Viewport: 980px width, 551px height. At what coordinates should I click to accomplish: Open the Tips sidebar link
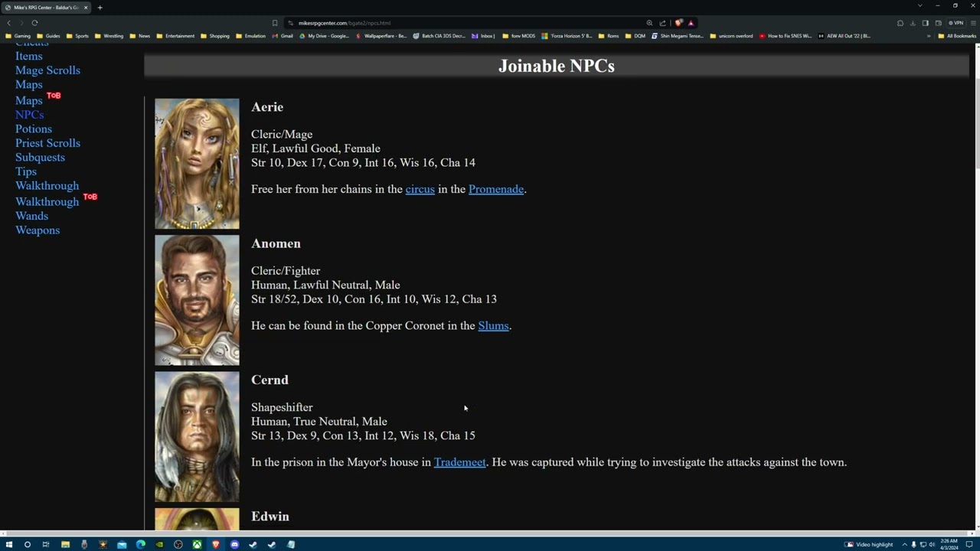click(26, 171)
